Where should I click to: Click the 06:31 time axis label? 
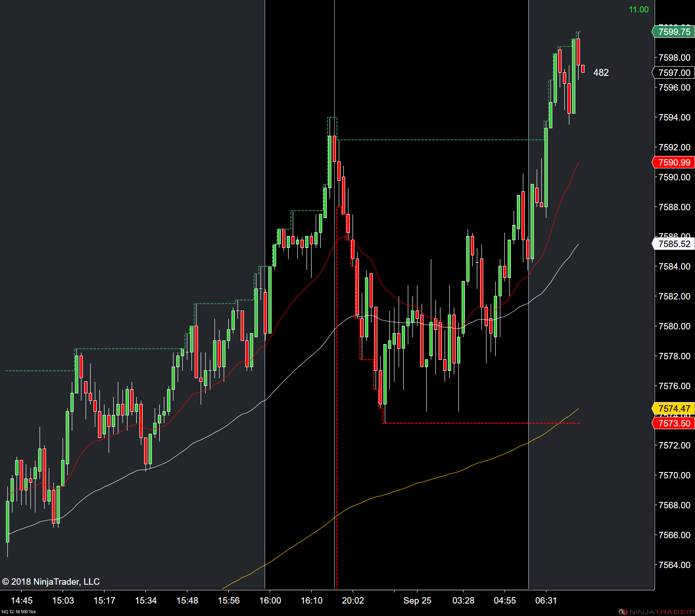546,600
